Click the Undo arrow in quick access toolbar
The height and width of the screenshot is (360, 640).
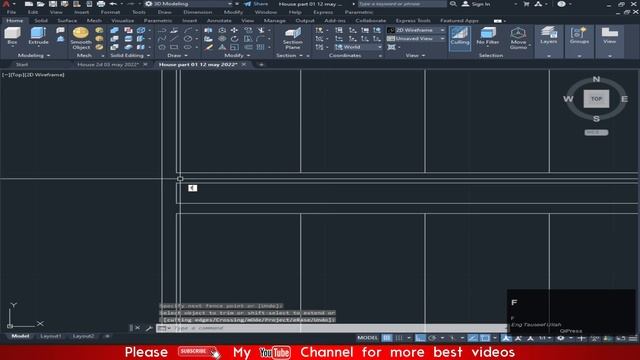(113, 4)
